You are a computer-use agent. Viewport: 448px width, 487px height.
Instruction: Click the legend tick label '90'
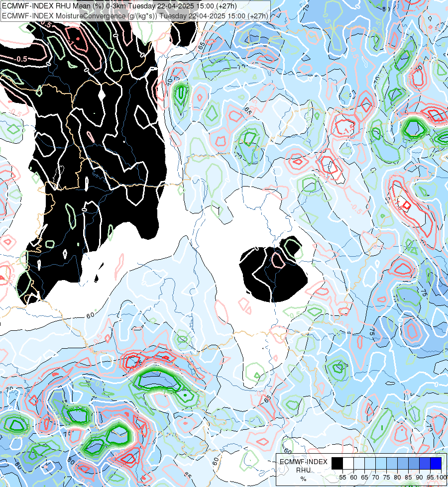[x=420, y=478]
